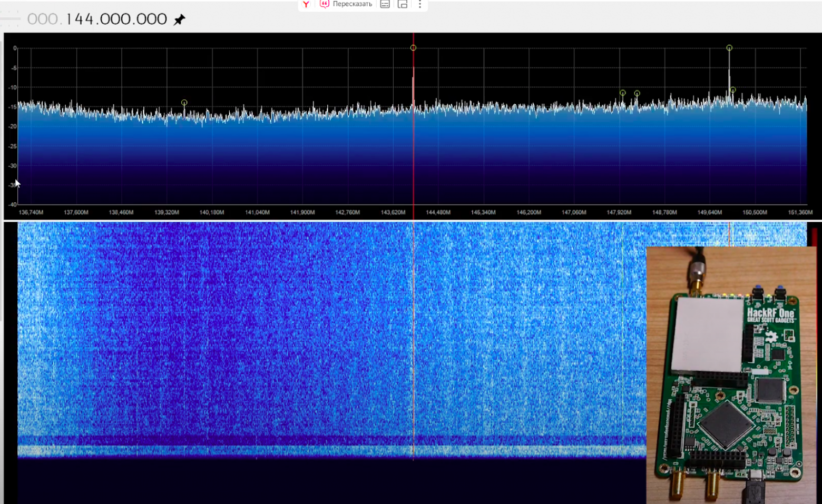Click the red tuning line in the spectrum
This screenshot has width=822, height=504.
point(414,126)
